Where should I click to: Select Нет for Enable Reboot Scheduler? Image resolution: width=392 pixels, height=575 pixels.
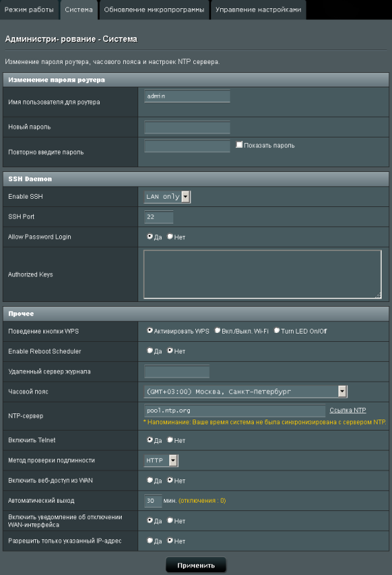170,351
